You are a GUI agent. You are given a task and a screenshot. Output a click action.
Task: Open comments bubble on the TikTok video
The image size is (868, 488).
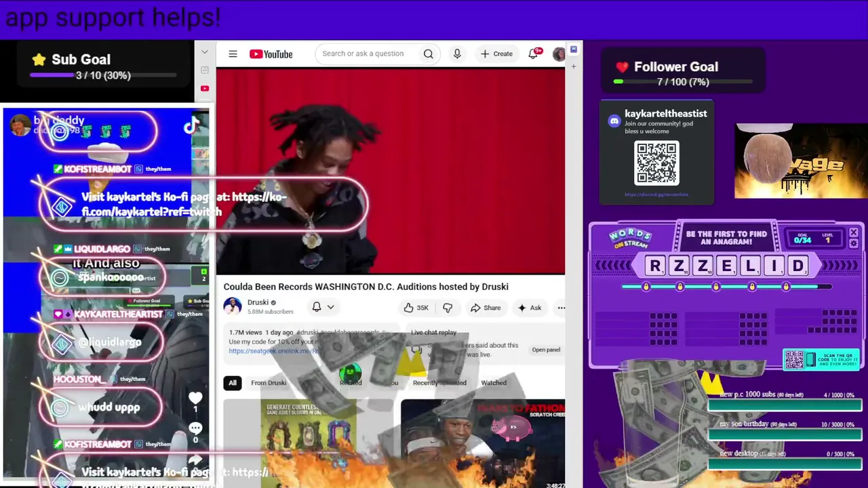(x=195, y=428)
